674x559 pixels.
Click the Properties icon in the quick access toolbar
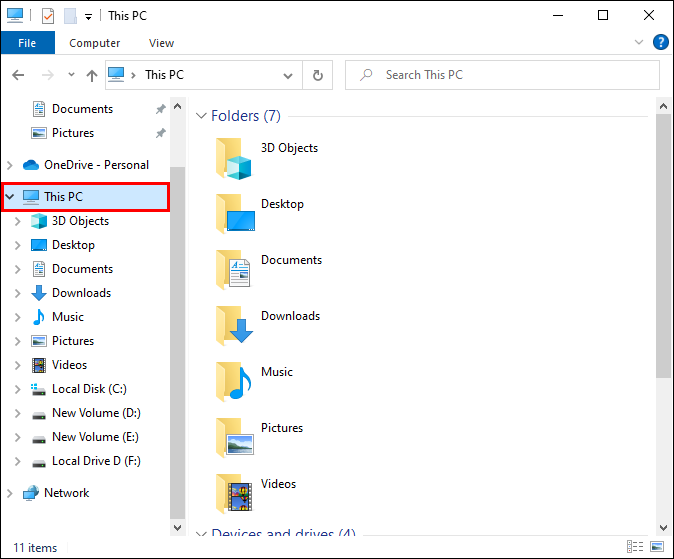48,16
